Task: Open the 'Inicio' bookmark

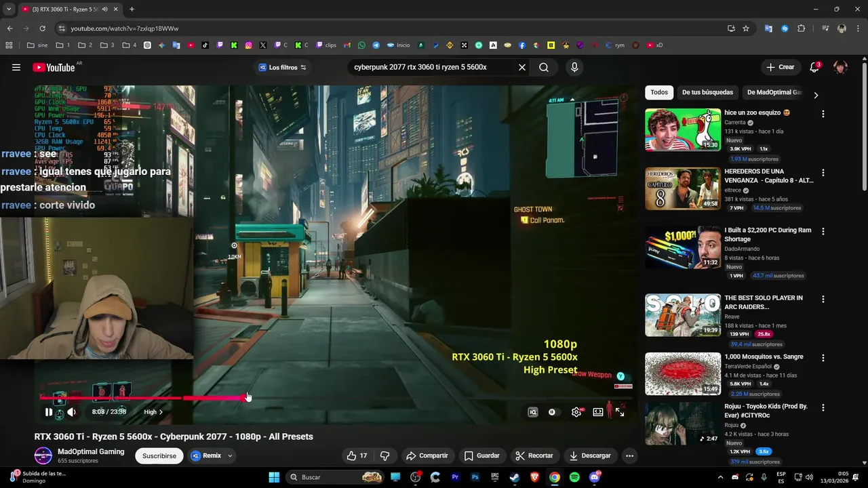Action: click(x=398, y=45)
